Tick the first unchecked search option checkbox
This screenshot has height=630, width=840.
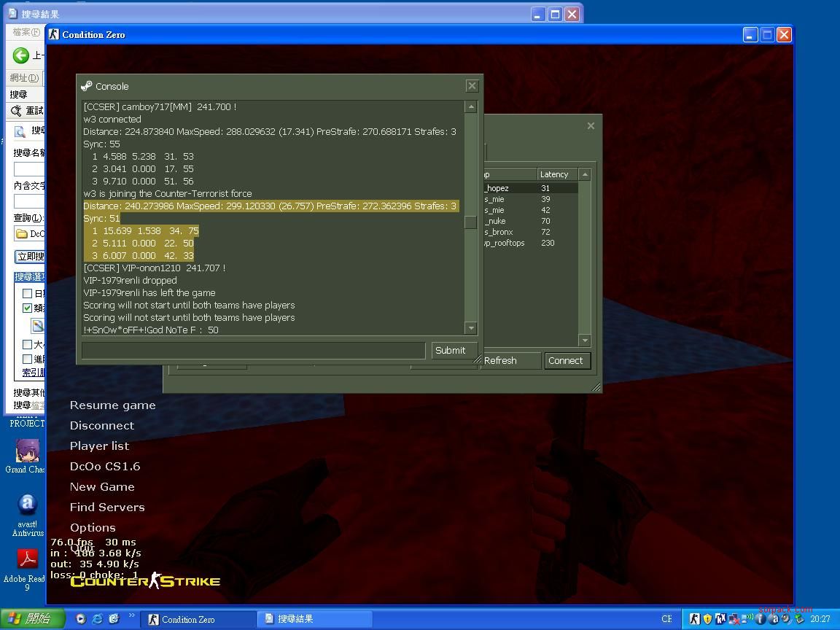(x=28, y=293)
